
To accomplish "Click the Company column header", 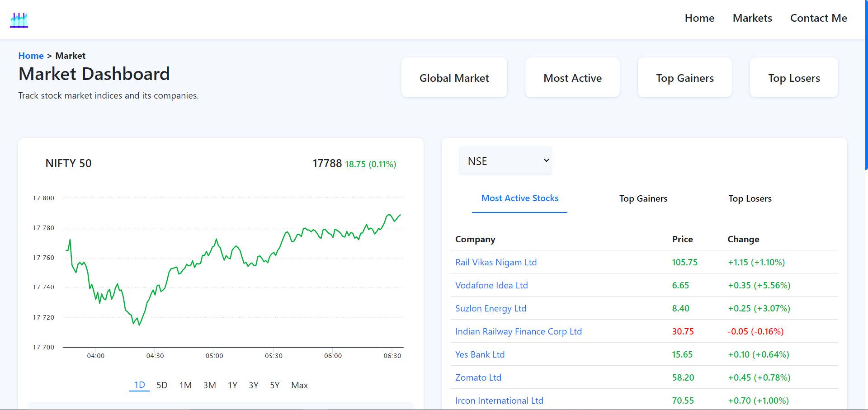I will (x=475, y=239).
